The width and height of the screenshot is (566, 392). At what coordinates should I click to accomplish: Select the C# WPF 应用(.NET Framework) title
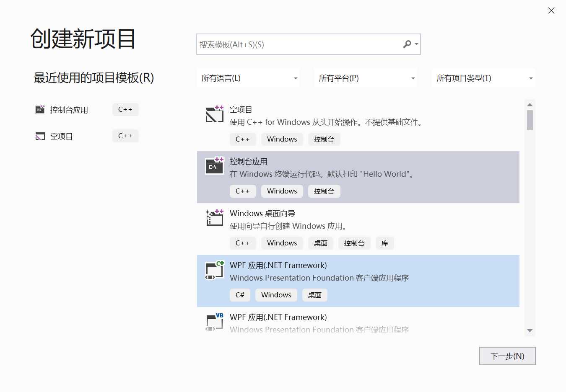278,266
